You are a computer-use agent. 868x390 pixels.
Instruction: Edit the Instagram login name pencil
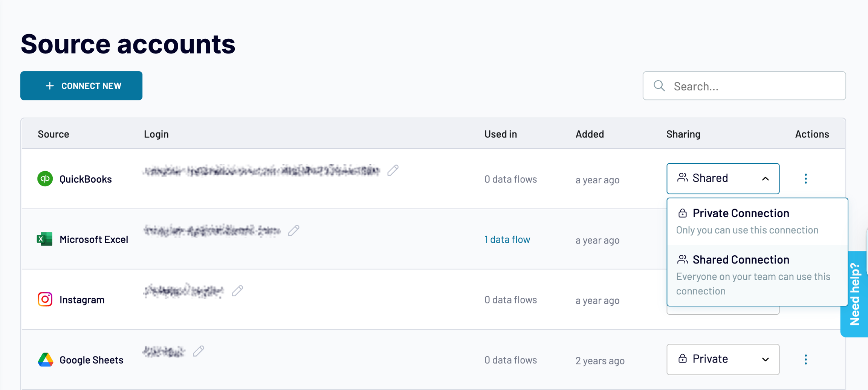[x=237, y=291]
